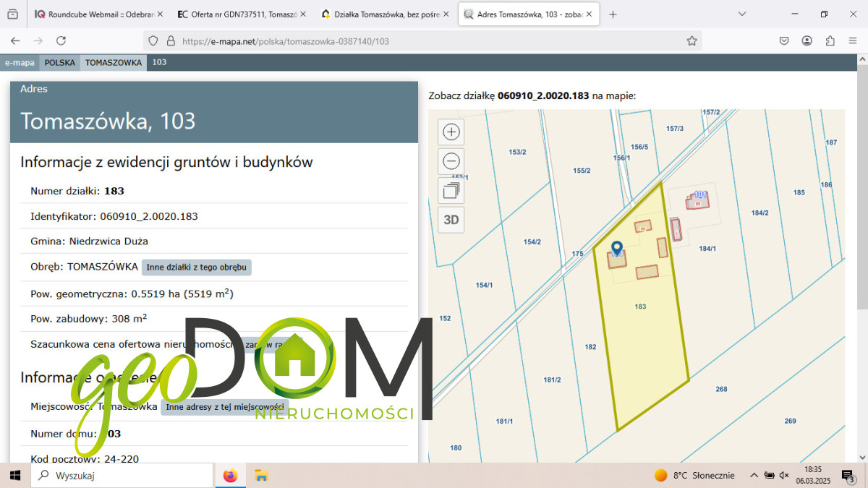Viewport: 868px width, 488px height.
Task: Click the 'Numer działki: 183' row
Action: (214, 191)
